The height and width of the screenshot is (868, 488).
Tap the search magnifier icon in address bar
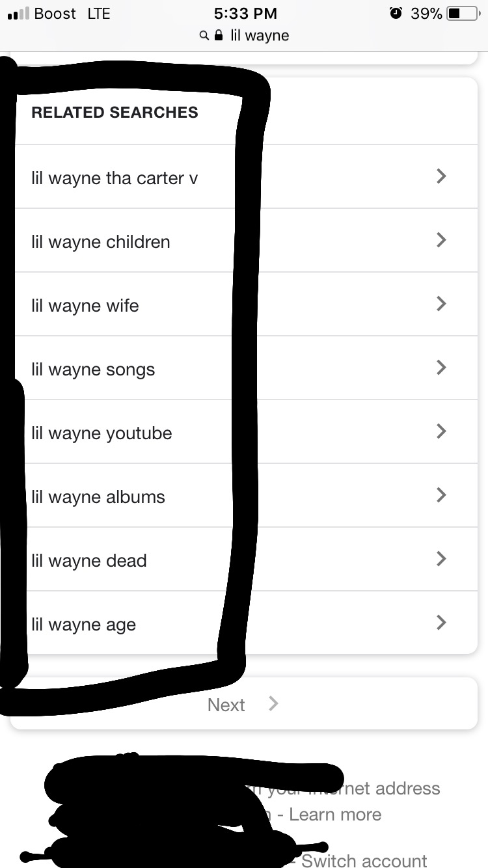(x=204, y=36)
